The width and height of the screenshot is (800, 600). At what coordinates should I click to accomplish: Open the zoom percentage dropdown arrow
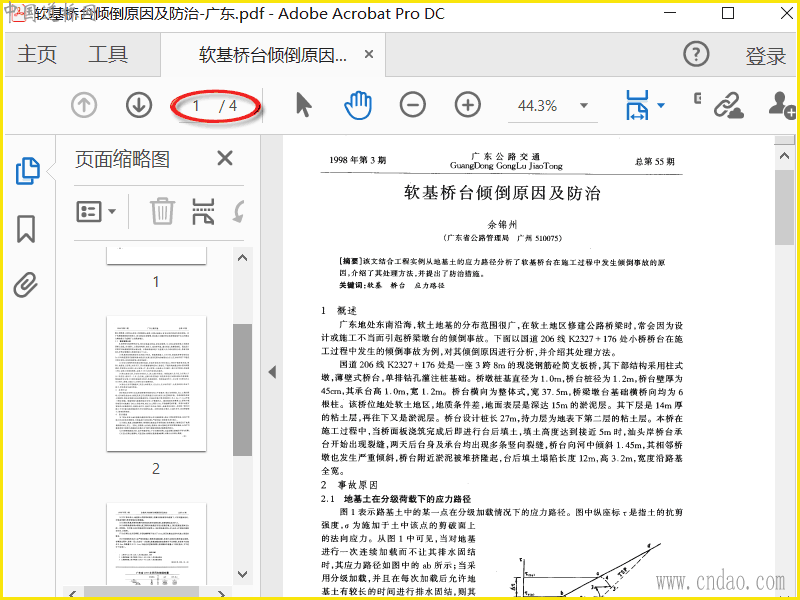[x=584, y=106]
